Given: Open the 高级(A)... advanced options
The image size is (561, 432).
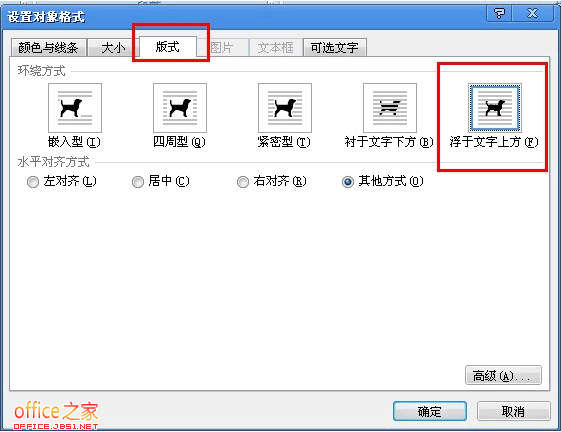Looking at the screenshot, I should [x=503, y=375].
